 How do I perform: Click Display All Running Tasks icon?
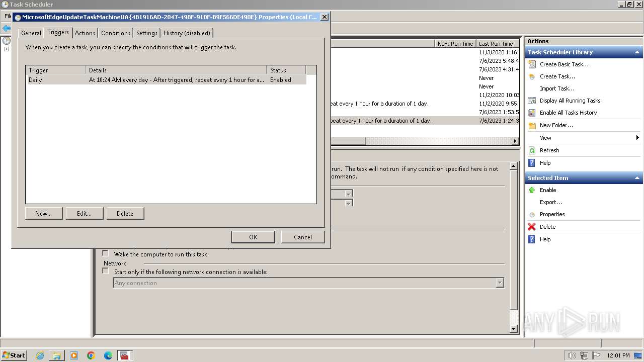tap(532, 101)
